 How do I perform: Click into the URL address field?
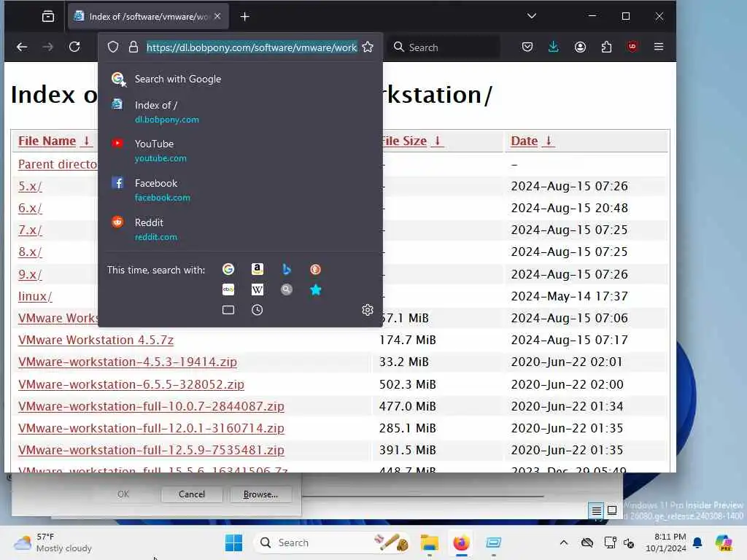pyautogui.click(x=252, y=47)
